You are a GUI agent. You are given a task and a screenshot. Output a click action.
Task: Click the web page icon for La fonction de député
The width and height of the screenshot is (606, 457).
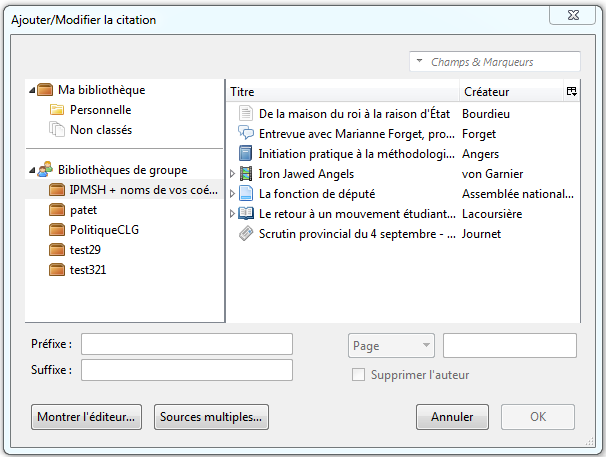(x=246, y=193)
